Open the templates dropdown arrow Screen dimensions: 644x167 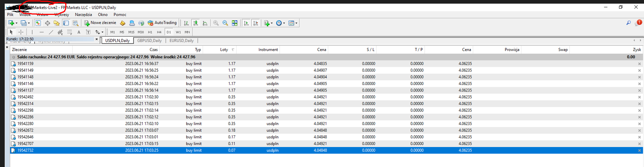tap(296, 23)
